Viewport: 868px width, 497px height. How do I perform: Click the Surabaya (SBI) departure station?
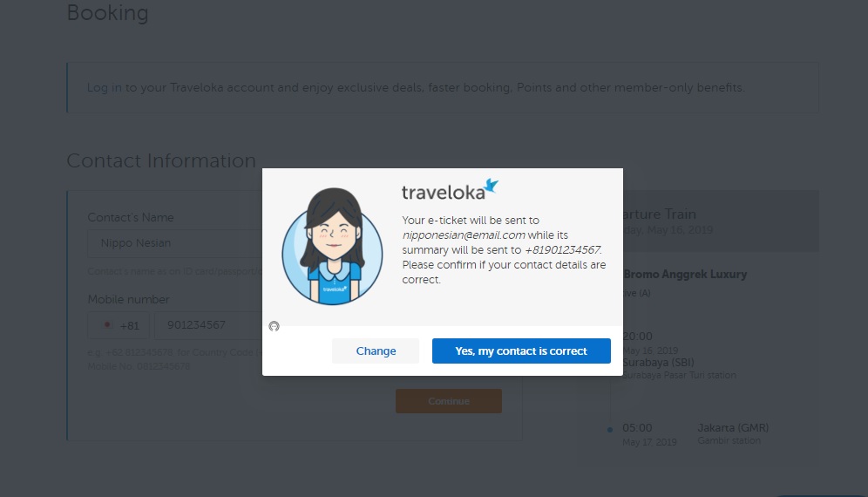click(x=658, y=363)
